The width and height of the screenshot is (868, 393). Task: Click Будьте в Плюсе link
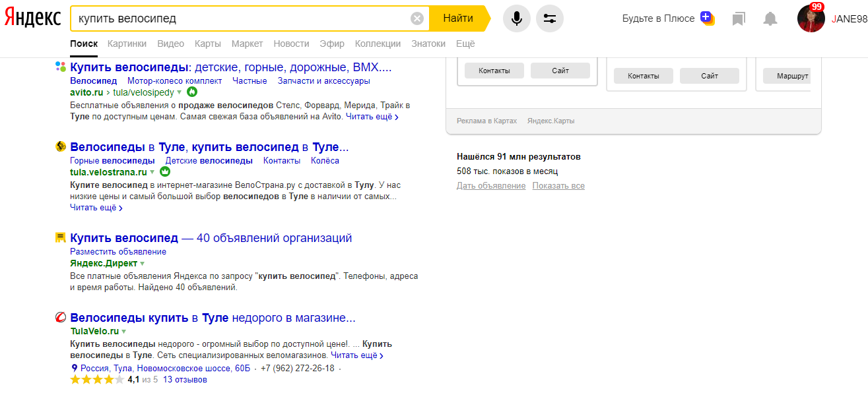coord(658,18)
